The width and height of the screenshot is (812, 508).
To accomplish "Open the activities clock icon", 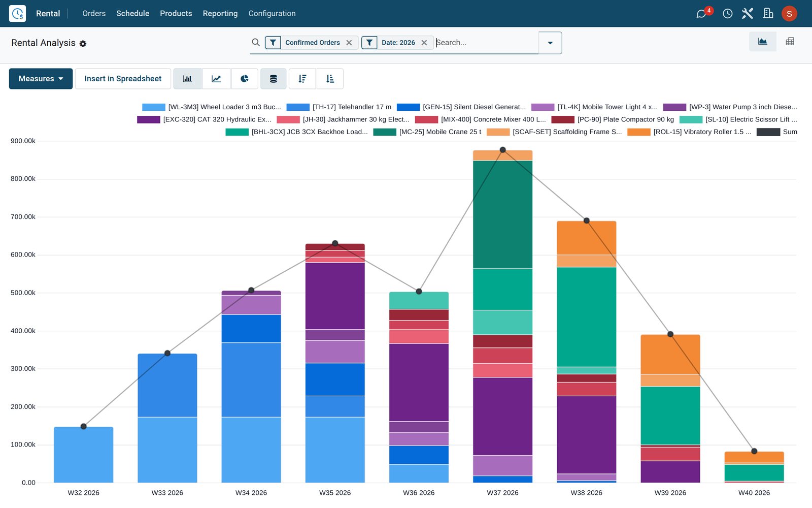I will coord(728,14).
